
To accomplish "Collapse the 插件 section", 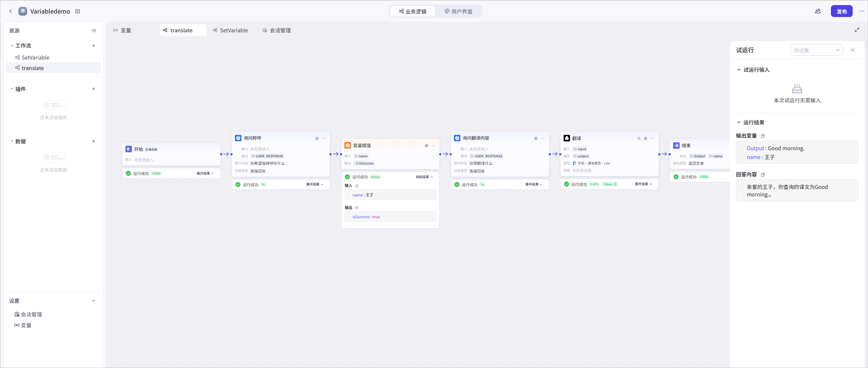I will click(x=12, y=89).
